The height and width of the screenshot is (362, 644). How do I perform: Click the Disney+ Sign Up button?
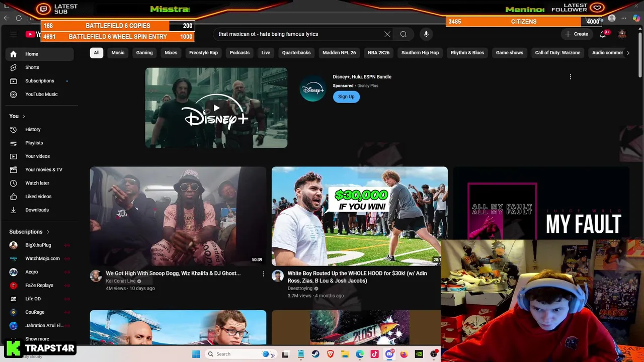point(346,97)
